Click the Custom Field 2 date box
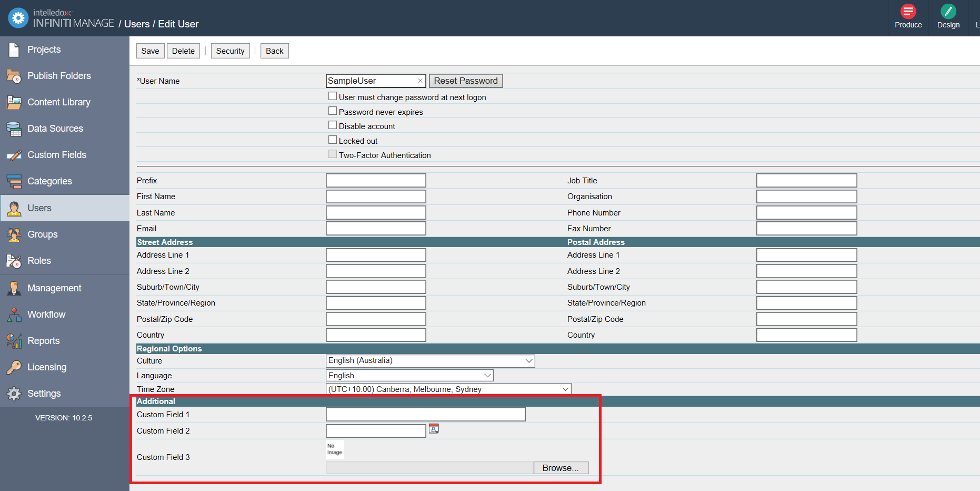The width and height of the screenshot is (980, 491). pyautogui.click(x=376, y=431)
